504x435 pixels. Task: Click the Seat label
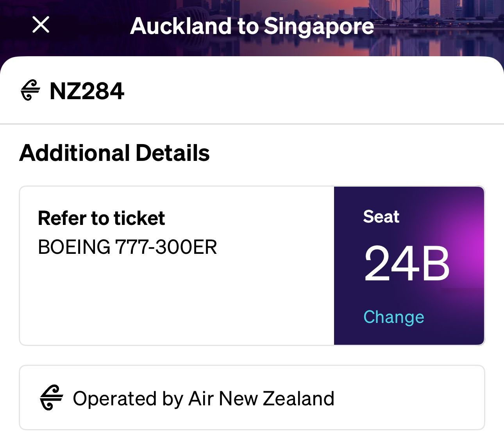click(x=381, y=217)
